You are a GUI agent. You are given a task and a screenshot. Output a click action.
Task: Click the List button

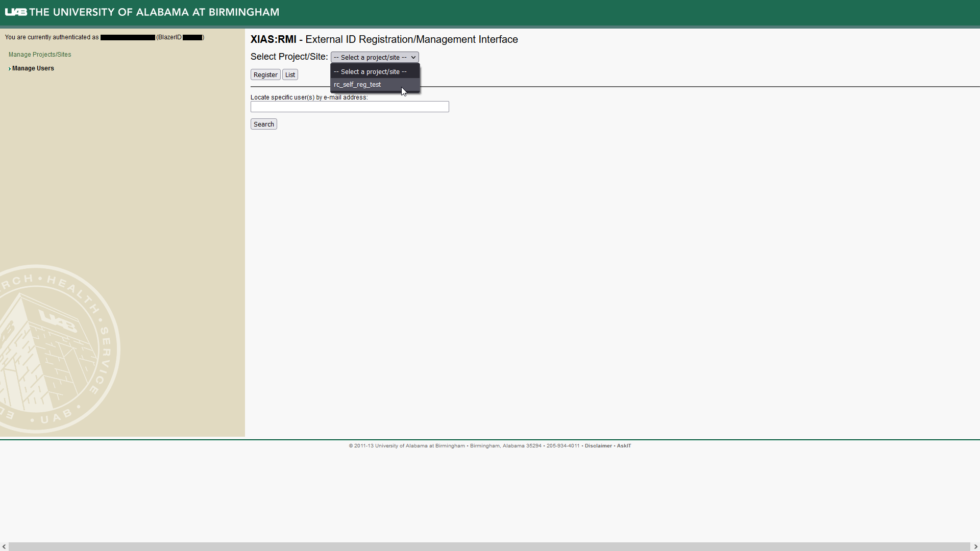(290, 74)
